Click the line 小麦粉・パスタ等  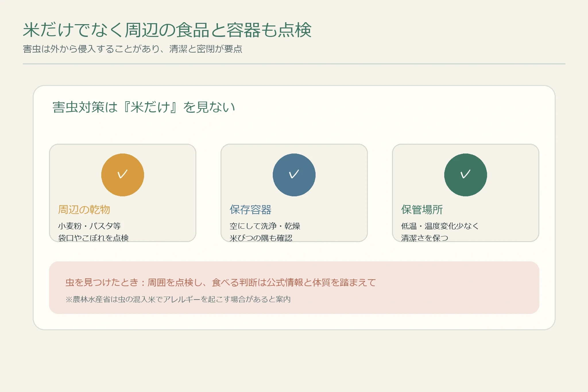89,226
